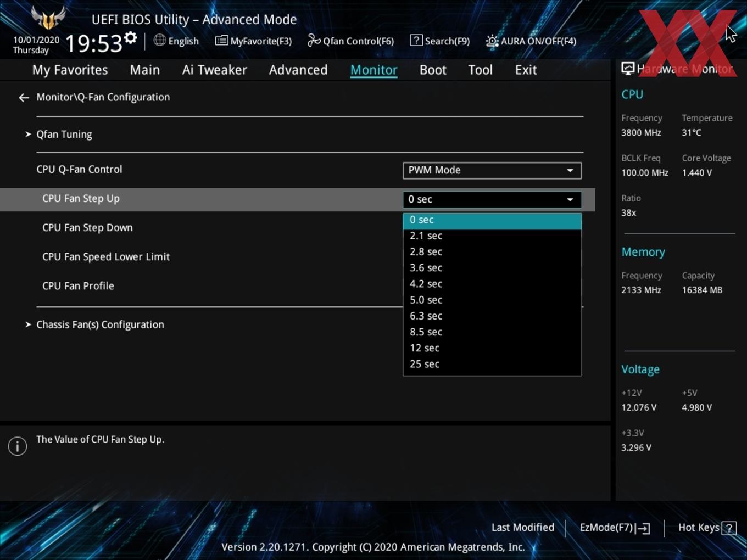Click the Hardware Monitor screen icon
The width and height of the screenshot is (747, 560).
tap(628, 69)
